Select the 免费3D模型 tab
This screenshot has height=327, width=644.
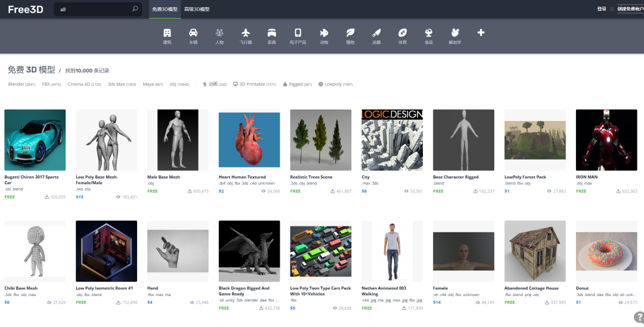[165, 9]
